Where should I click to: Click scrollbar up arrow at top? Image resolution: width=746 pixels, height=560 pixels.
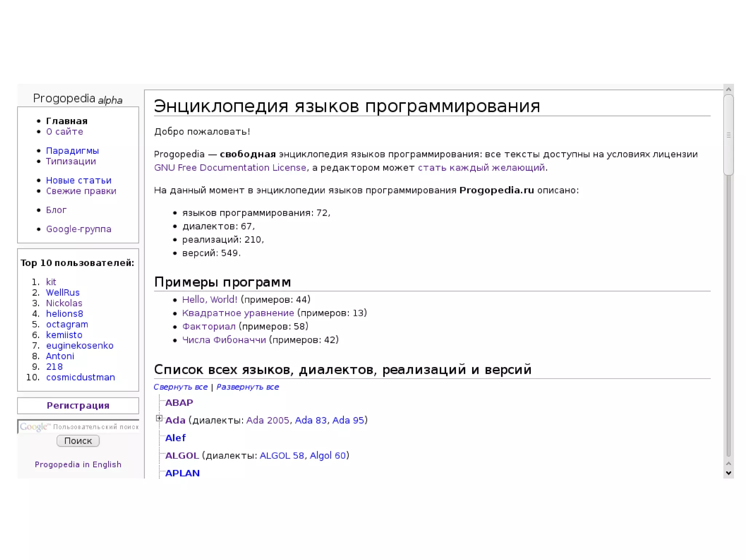click(x=728, y=89)
